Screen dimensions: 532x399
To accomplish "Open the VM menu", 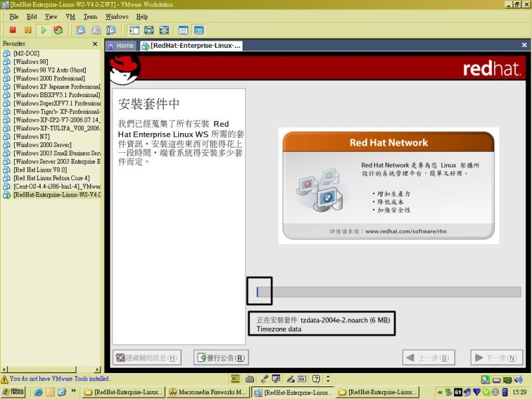I will pos(70,16).
